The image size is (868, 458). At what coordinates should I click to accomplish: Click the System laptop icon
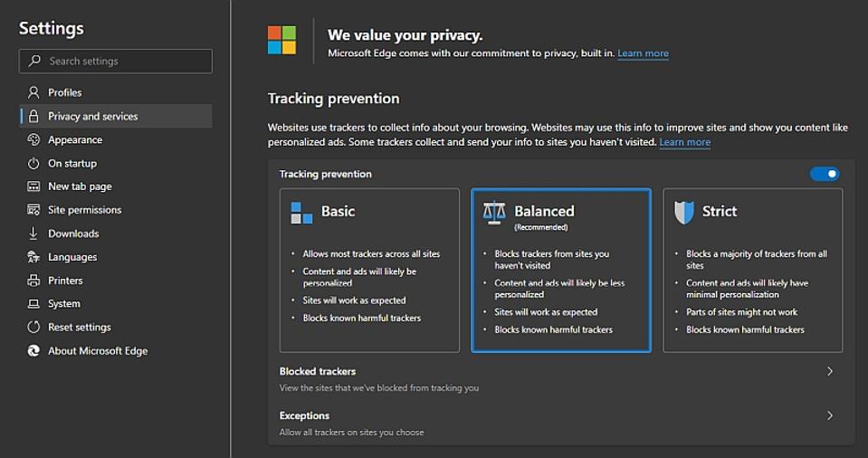(x=33, y=303)
